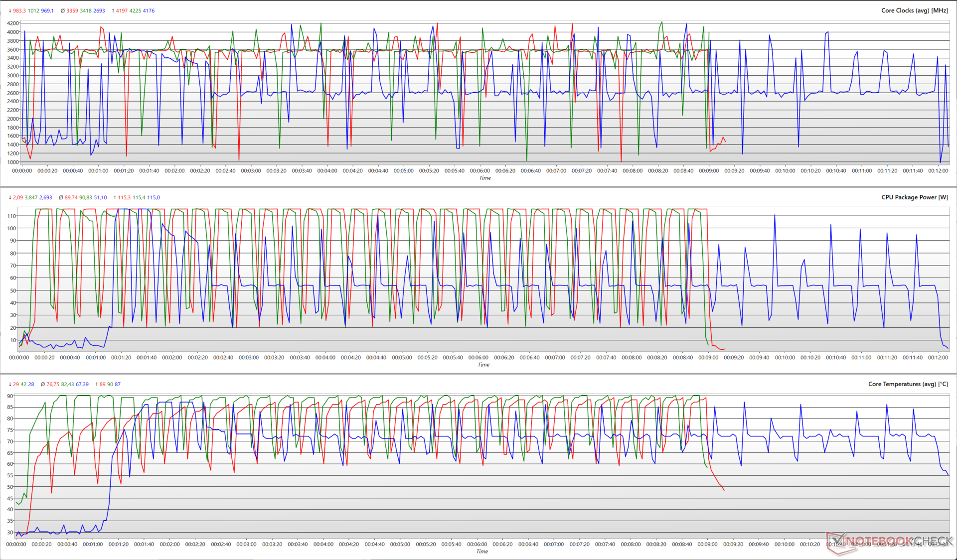Image resolution: width=957 pixels, height=560 pixels.
Task: Click blue average value 51,10 in power legend
Action: pyautogui.click(x=101, y=197)
